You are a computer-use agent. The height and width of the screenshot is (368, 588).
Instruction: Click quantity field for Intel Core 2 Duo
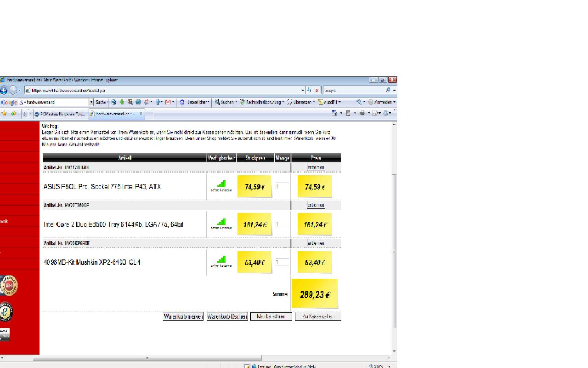click(282, 224)
